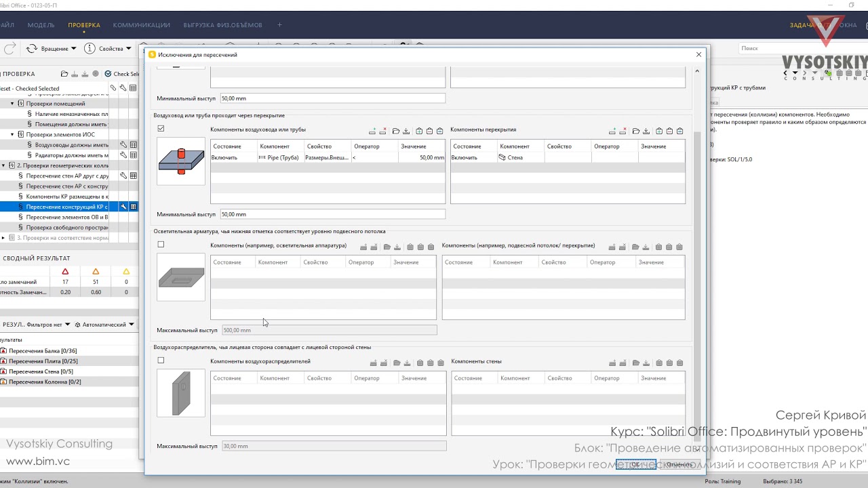
Task: Switch to КОММУНИКАЦИИ tab
Action: coord(142,25)
